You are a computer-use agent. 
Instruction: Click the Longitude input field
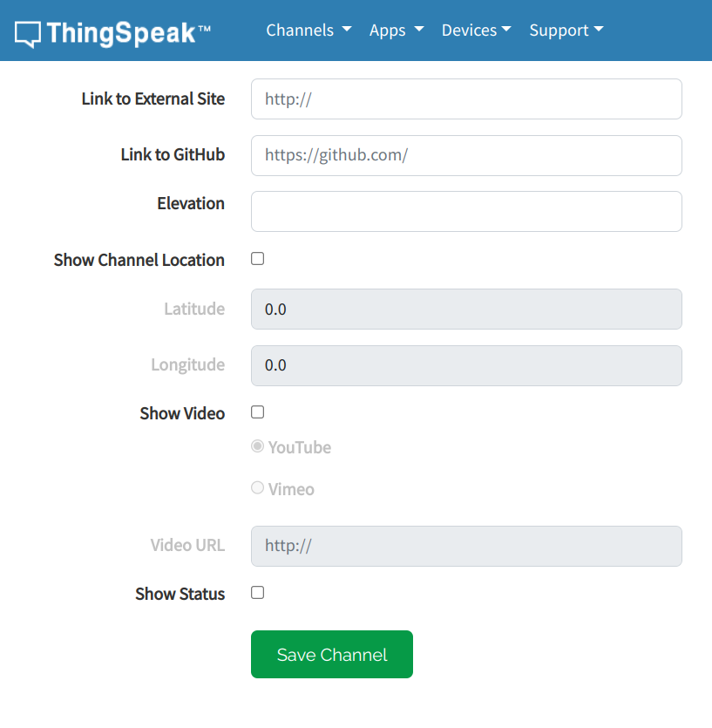tap(466, 365)
